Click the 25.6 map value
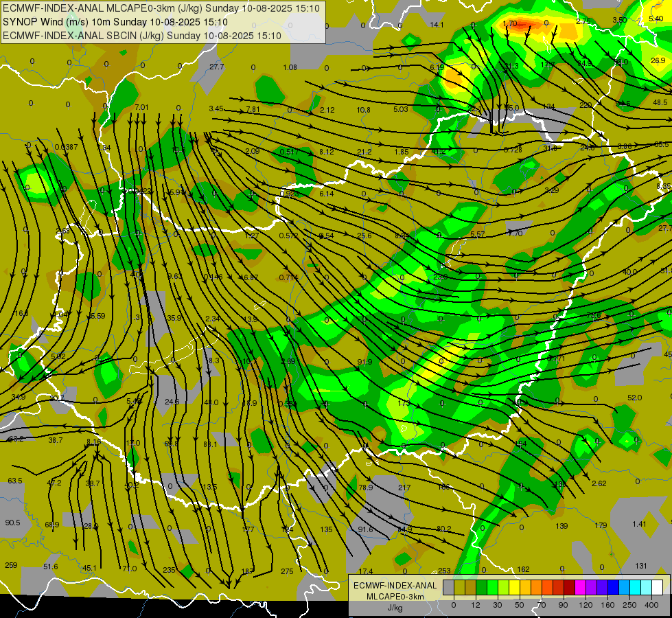 coord(364,236)
